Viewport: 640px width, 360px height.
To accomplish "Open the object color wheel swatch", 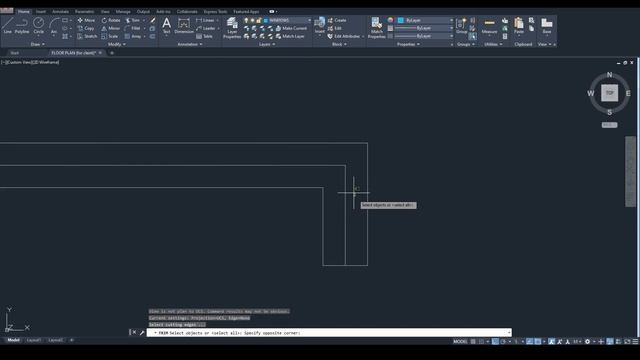I will tap(390, 20).
